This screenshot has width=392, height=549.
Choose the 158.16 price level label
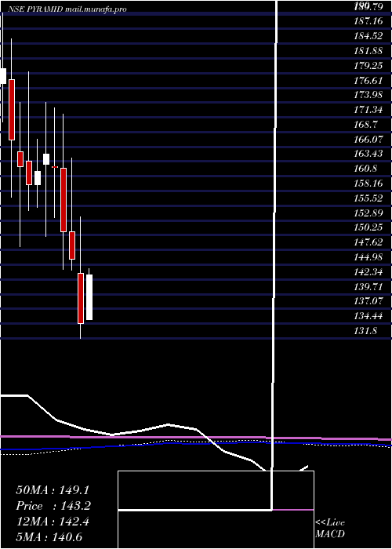tap(368, 184)
